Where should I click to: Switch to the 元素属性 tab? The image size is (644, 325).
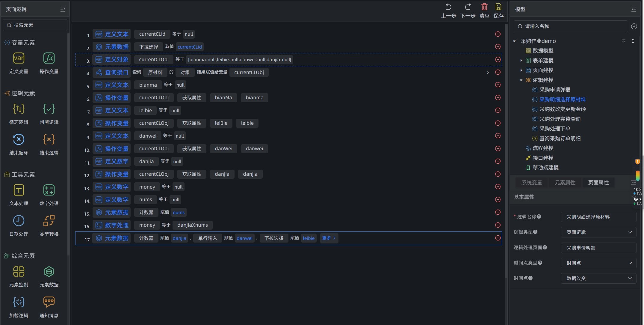(x=565, y=183)
